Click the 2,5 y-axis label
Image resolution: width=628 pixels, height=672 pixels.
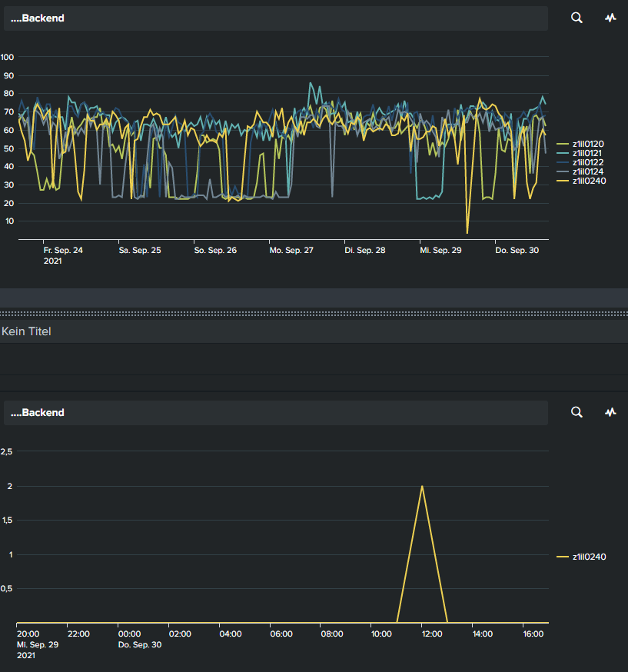coord(6,451)
